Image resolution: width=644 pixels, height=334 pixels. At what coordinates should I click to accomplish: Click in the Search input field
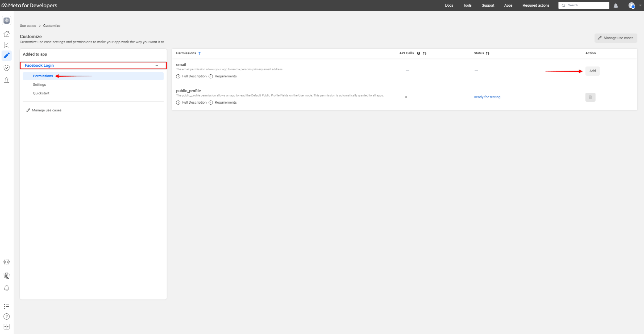coord(584,5)
